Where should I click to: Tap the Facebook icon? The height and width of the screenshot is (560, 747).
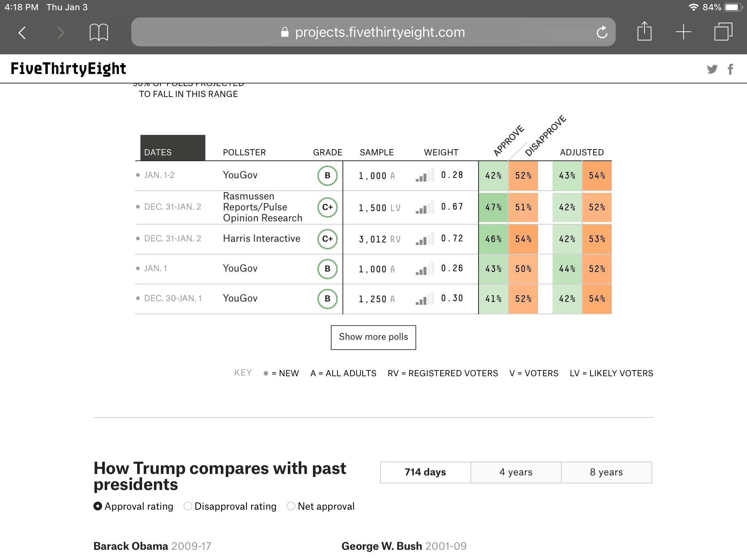[730, 69]
